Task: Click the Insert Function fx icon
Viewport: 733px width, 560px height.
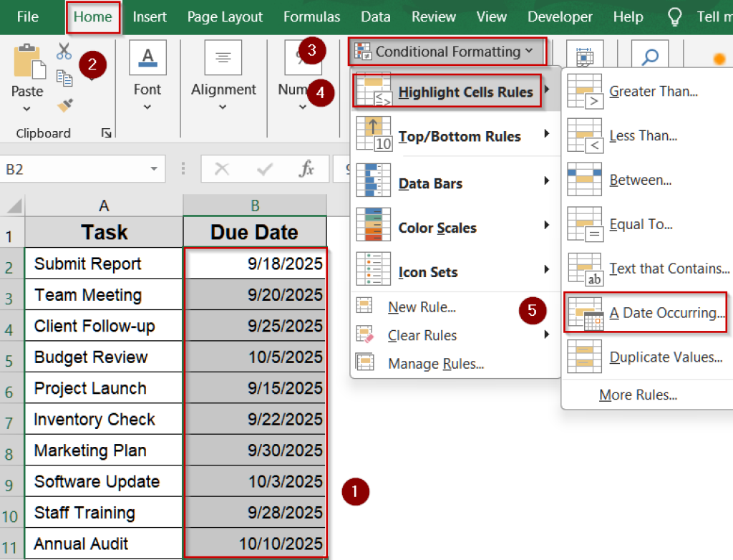Action: [306, 169]
